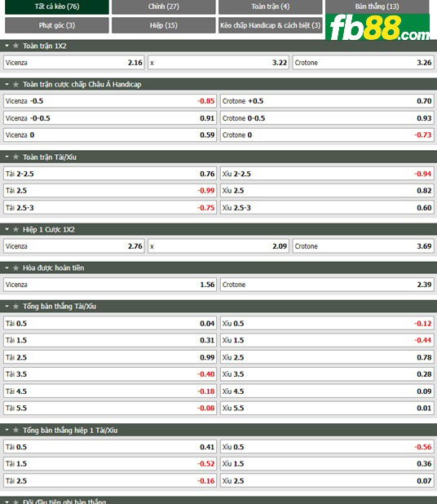Star the Toàn trận cược chấp Châu Á Handicap section

click(15, 85)
